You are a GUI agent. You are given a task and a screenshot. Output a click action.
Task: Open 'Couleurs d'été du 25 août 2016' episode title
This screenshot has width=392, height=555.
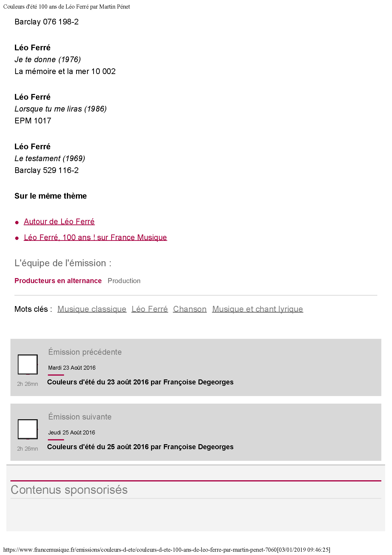click(x=140, y=447)
